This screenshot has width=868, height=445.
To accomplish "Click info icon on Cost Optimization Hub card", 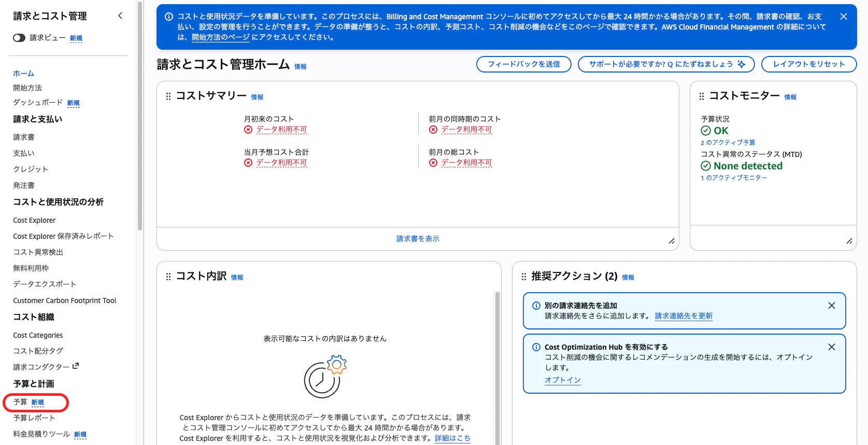I will [x=536, y=347].
